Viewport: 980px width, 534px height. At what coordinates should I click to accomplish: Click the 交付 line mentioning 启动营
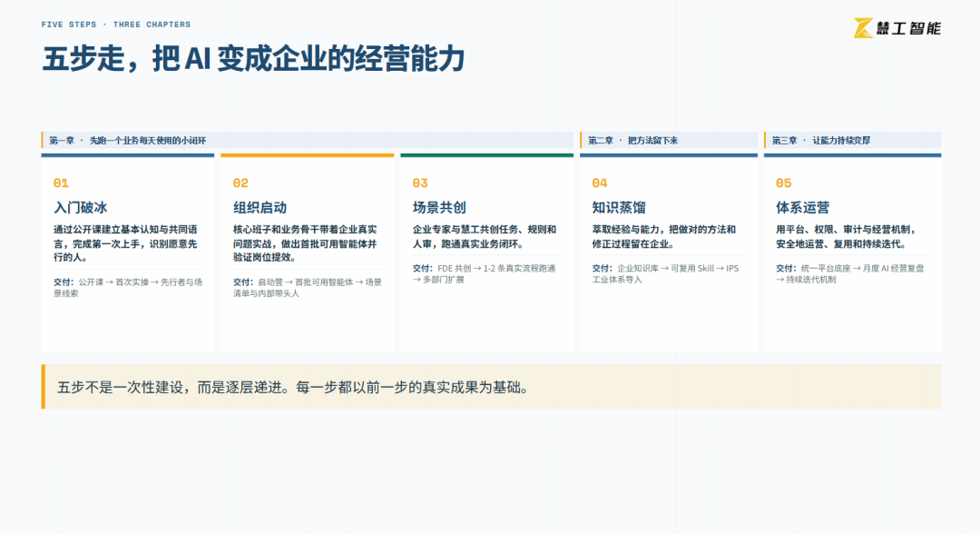308,288
